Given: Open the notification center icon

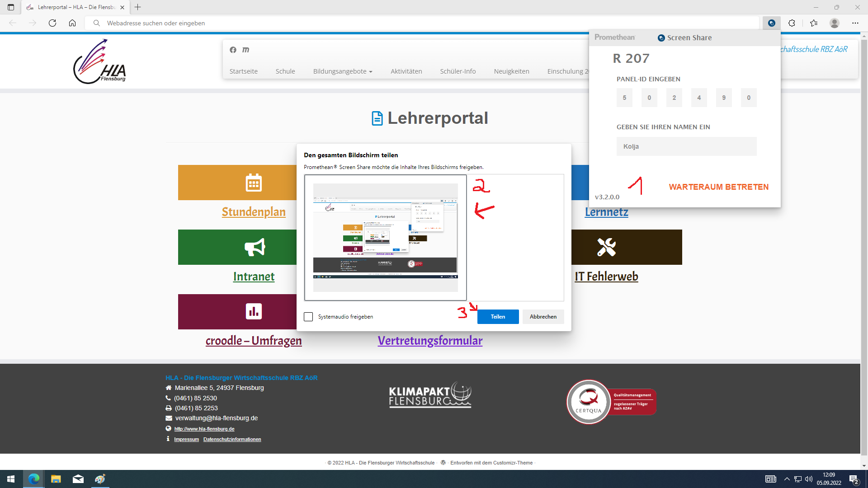Looking at the screenshot, I should pyautogui.click(x=854, y=479).
